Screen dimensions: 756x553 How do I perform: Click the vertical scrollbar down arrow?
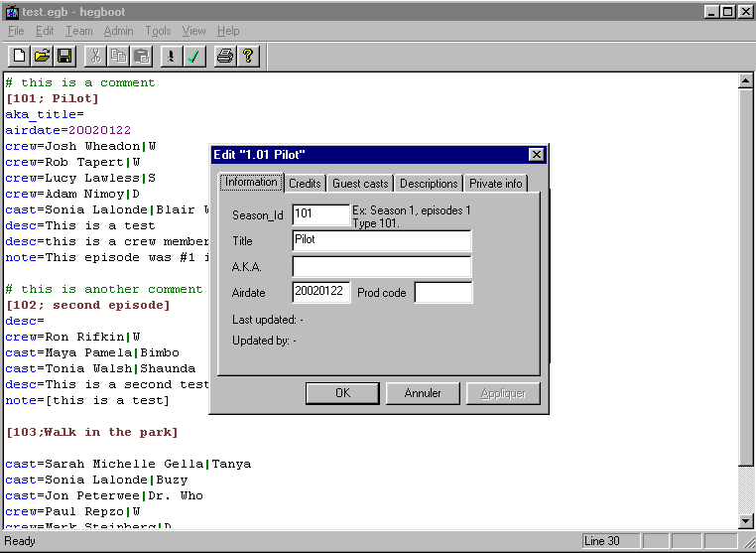click(x=747, y=521)
